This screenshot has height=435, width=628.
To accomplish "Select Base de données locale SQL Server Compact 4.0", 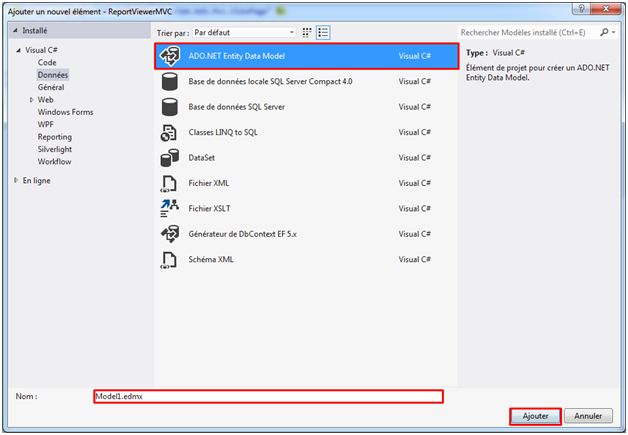I will 270,82.
